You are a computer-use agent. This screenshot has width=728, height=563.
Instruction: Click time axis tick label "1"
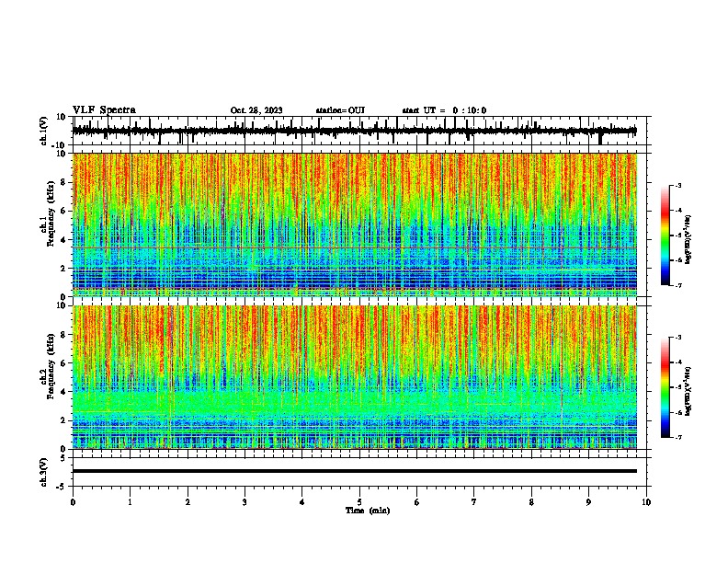(x=130, y=502)
